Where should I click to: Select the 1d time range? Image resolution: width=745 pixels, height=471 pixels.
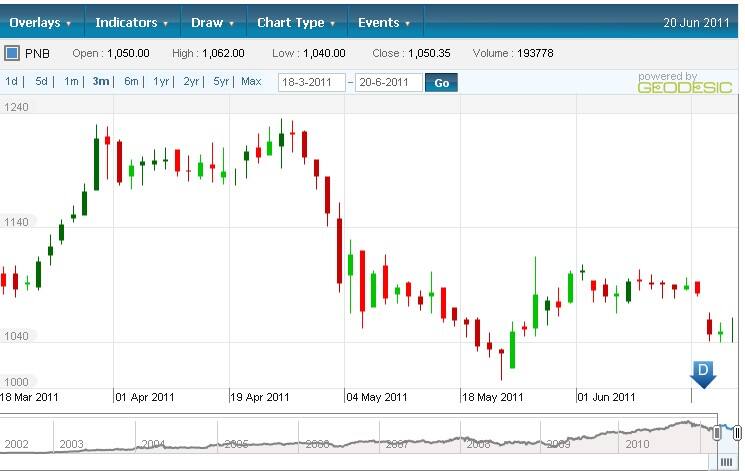[x=12, y=82]
